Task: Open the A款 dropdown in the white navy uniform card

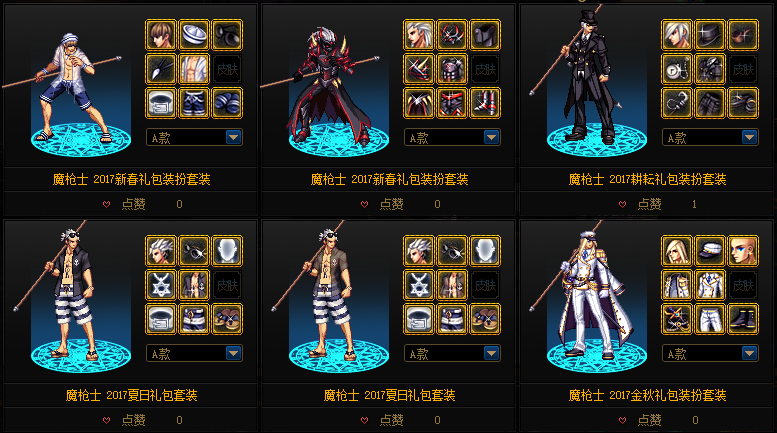Action: [x=710, y=353]
